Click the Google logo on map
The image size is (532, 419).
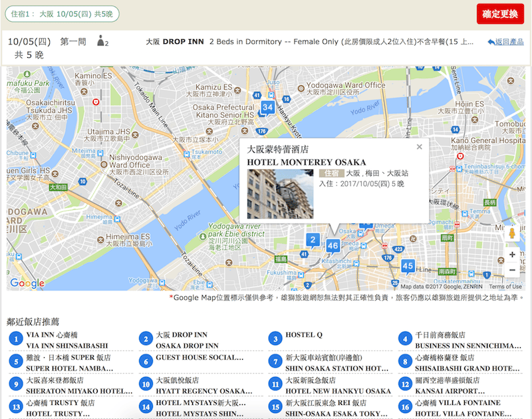(x=27, y=283)
